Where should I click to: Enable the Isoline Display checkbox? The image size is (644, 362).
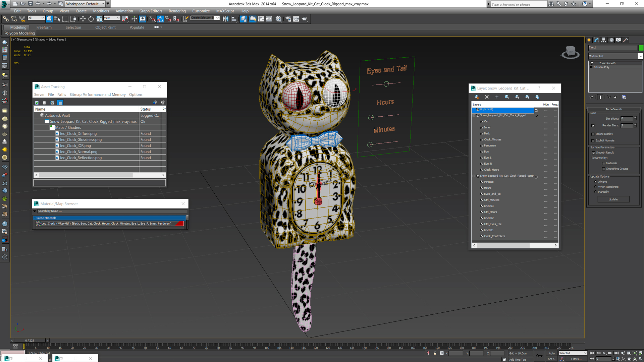(593, 134)
